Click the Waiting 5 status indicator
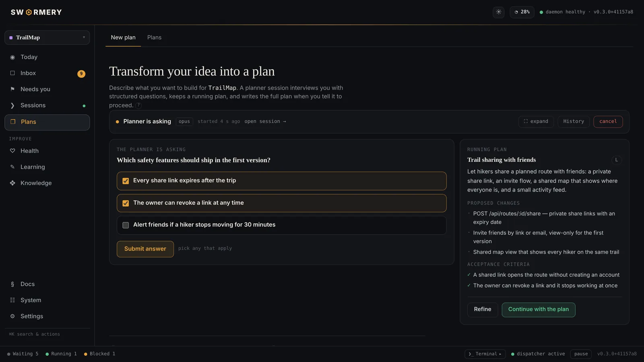 pyautogui.click(x=23, y=354)
